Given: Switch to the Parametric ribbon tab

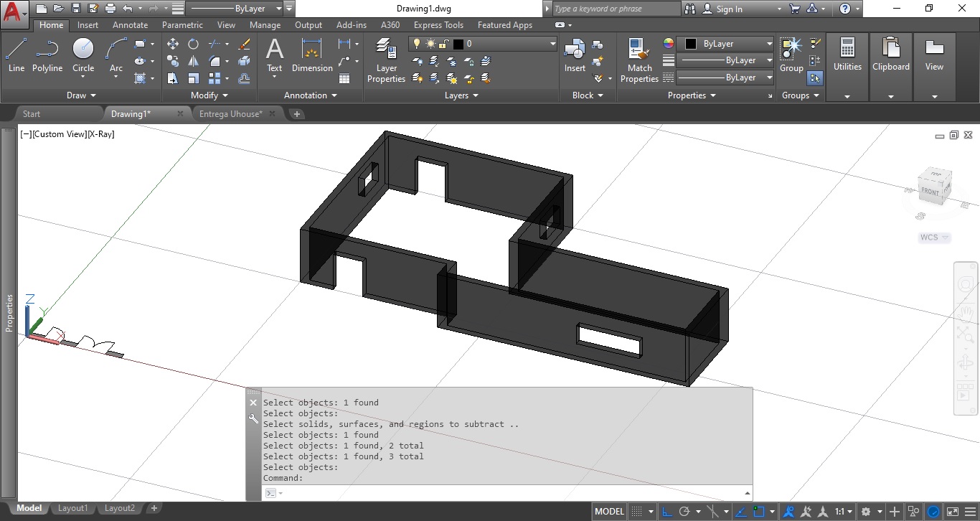Looking at the screenshot, I should click(x=182, y=25).
